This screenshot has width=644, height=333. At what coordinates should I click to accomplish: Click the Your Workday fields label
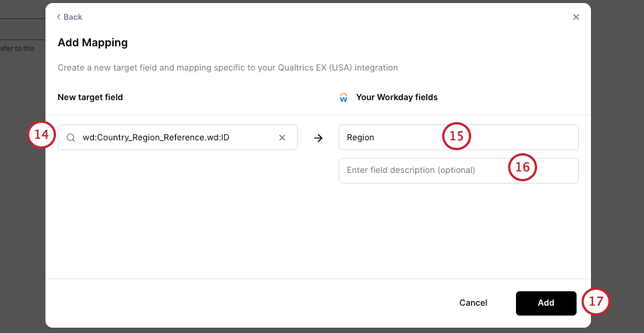click(396, 98)
